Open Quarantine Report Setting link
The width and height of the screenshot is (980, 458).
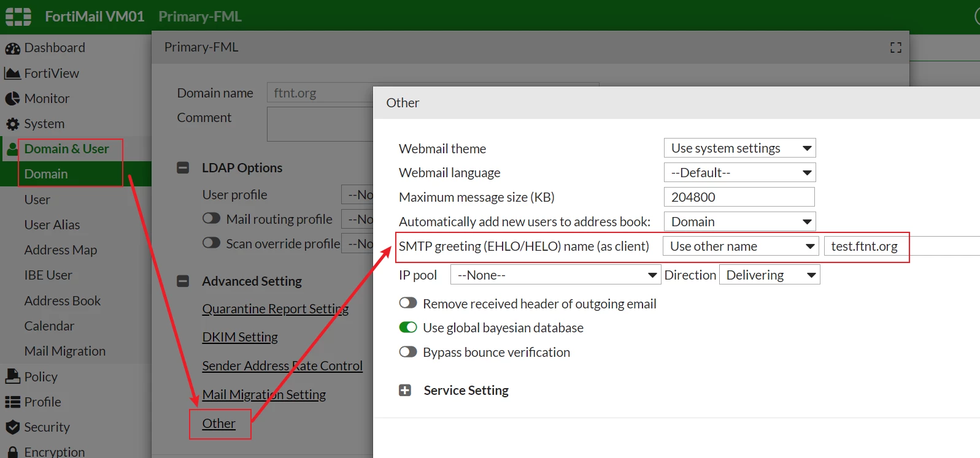click(x=276, y=309)
